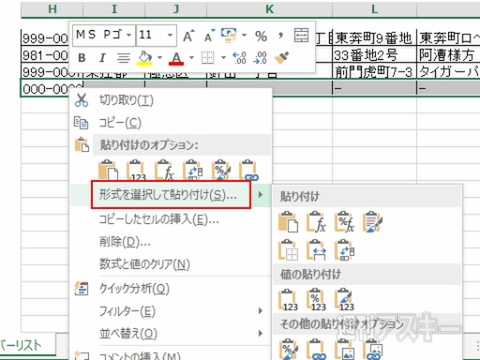This screenshot has height=360, width=480.
Task: Click the Copy icon in context menu
Action: click(x=81, y=123)
